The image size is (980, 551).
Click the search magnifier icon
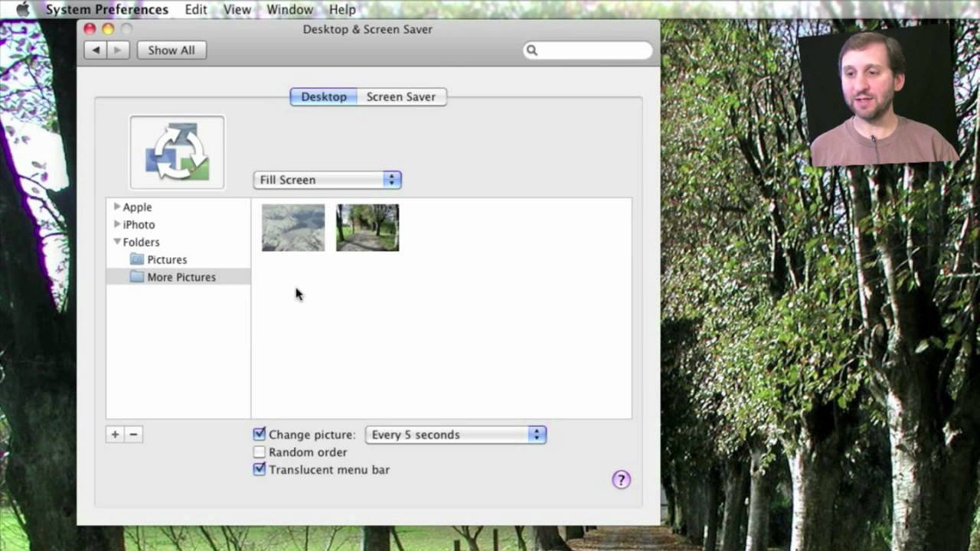[532, 51]
